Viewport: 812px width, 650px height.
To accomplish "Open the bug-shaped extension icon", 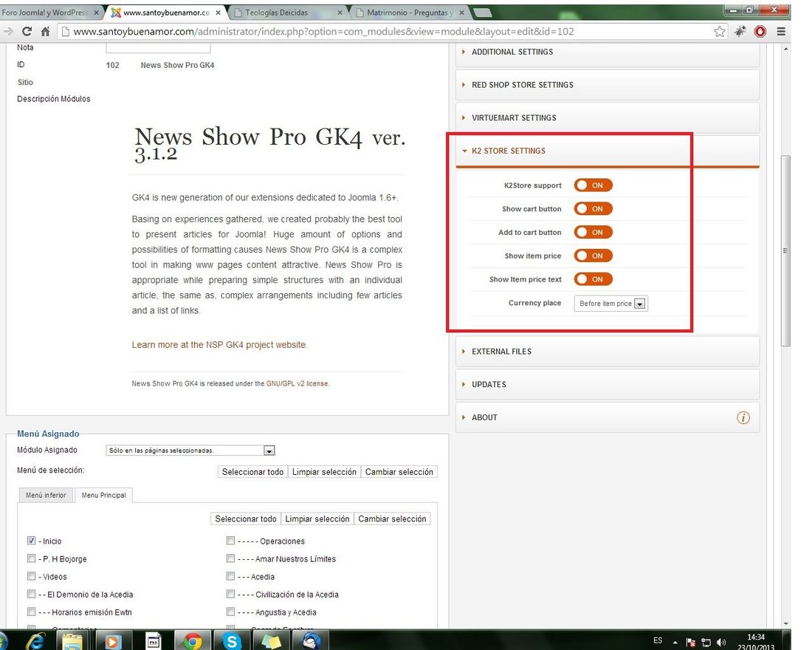I will coord(740,32).
